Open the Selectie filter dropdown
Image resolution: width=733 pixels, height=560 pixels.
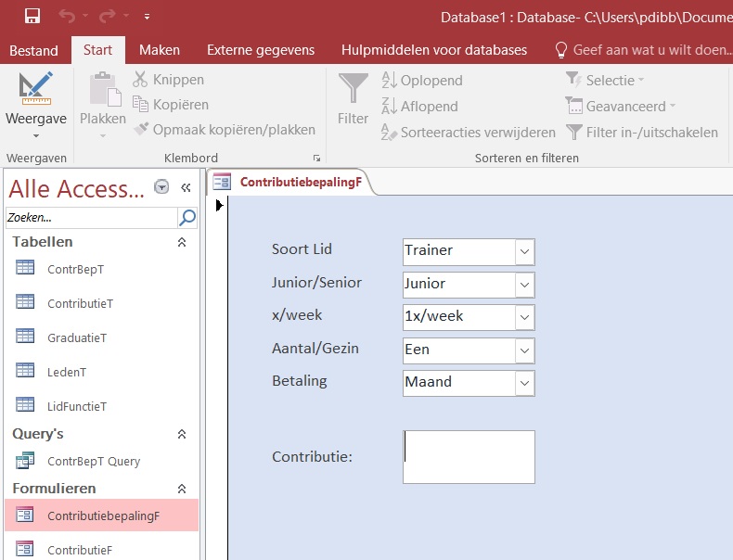(x=605, y=80)
